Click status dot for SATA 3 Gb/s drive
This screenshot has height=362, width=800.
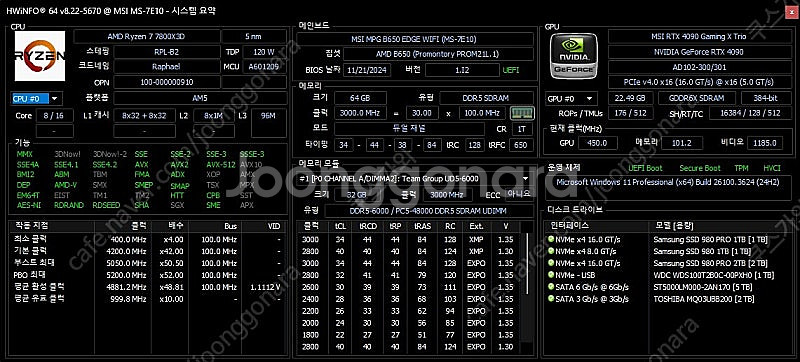(x=551, y=299)
